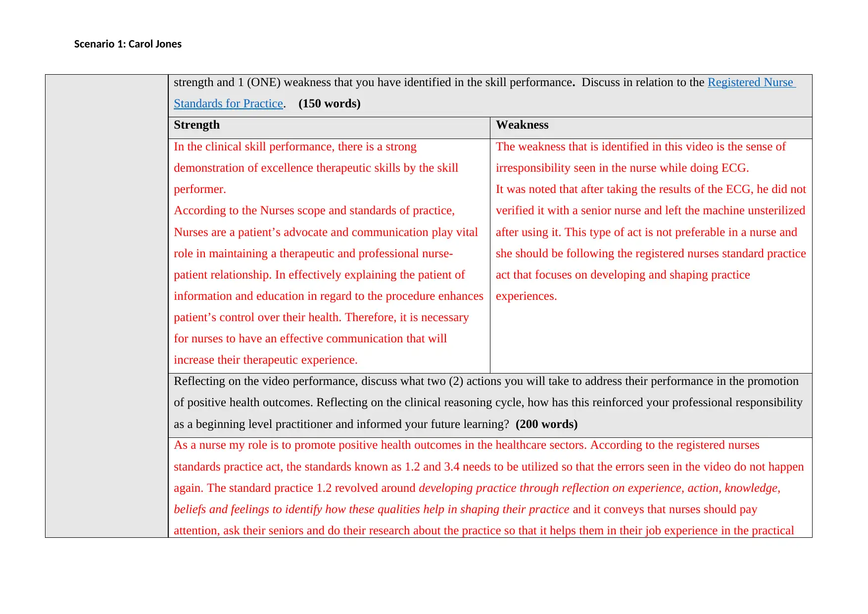Click the line 'irresponsibility seen in the nurse while doing ECG.'

coord(623,168)
